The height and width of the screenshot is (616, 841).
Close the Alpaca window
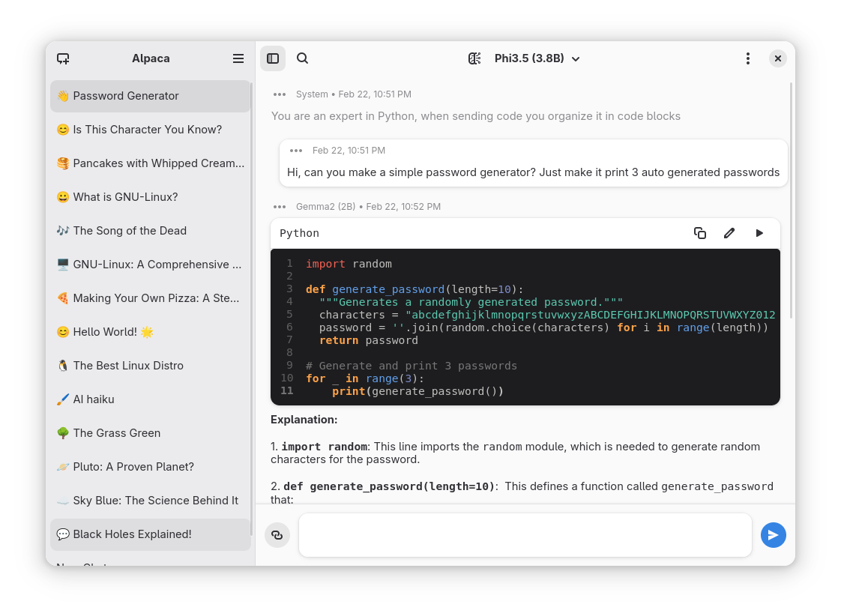pos(778,58)
